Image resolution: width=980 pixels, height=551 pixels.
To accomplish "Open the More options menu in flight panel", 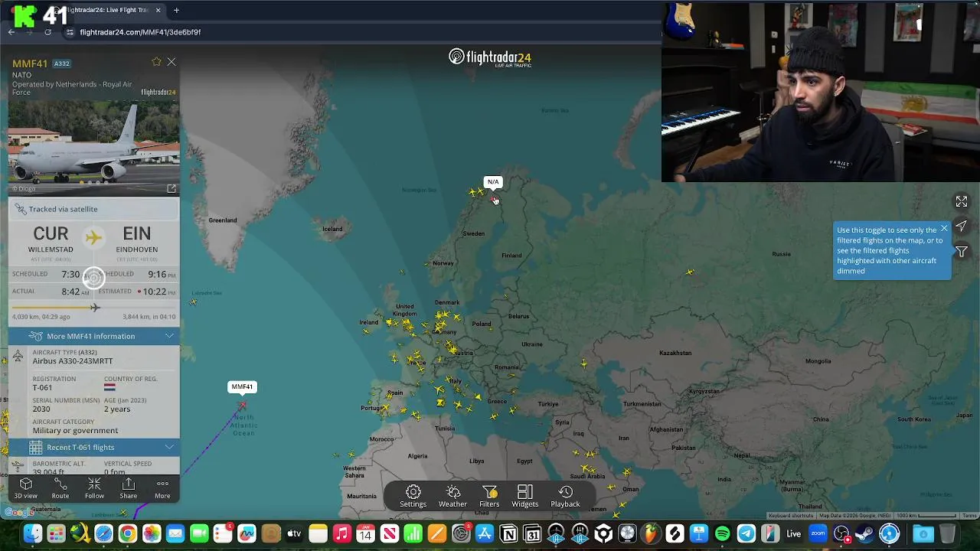I will [162, 488].
